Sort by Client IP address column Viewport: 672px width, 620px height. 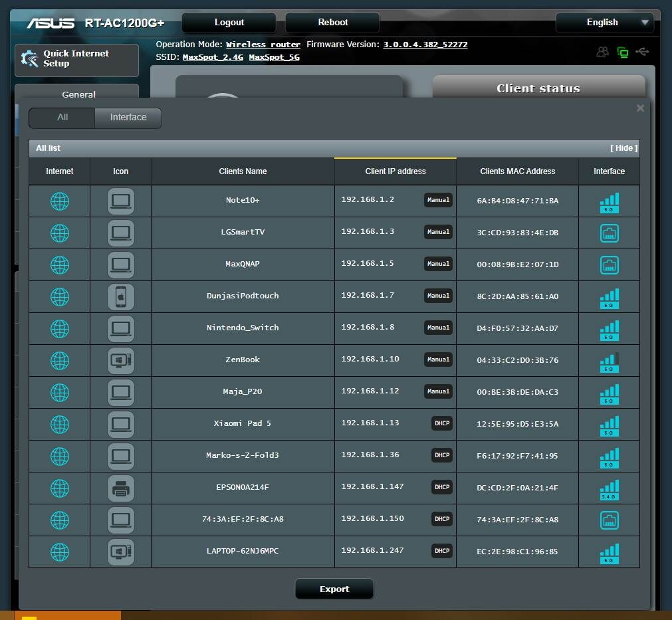coord(395,171)
